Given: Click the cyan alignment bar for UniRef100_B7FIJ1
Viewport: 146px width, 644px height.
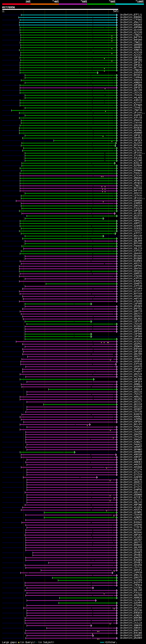Looking at the screenshot, I should pyautogui.click(x=69, y=15).
